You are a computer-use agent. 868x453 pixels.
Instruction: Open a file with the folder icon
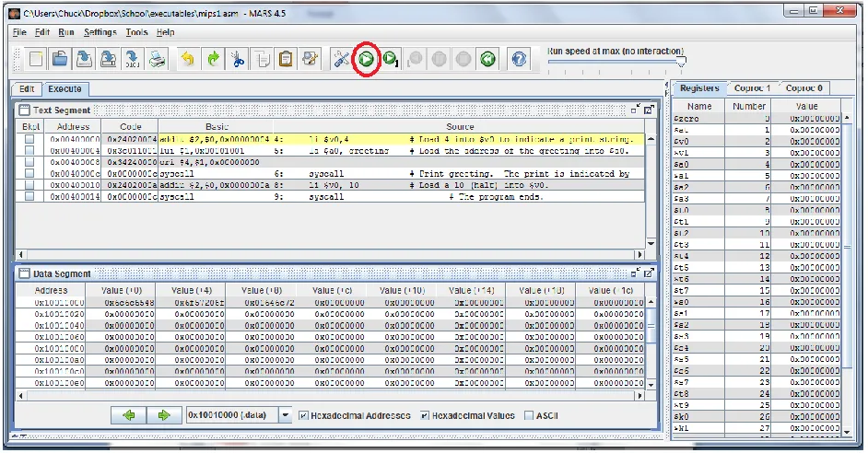pyautogui.click(x=60, y=59)
